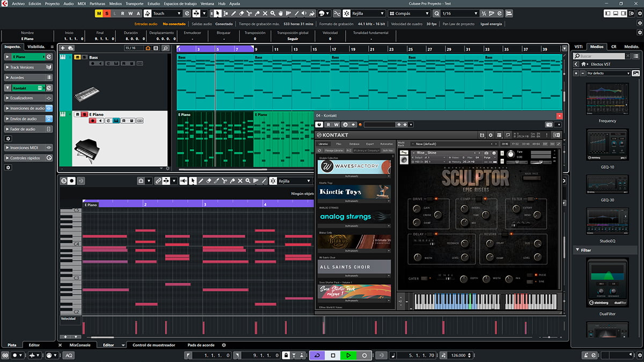Click the Kontakt save disk icon
This screenshot has width=644, height=362.
(482, 135)
